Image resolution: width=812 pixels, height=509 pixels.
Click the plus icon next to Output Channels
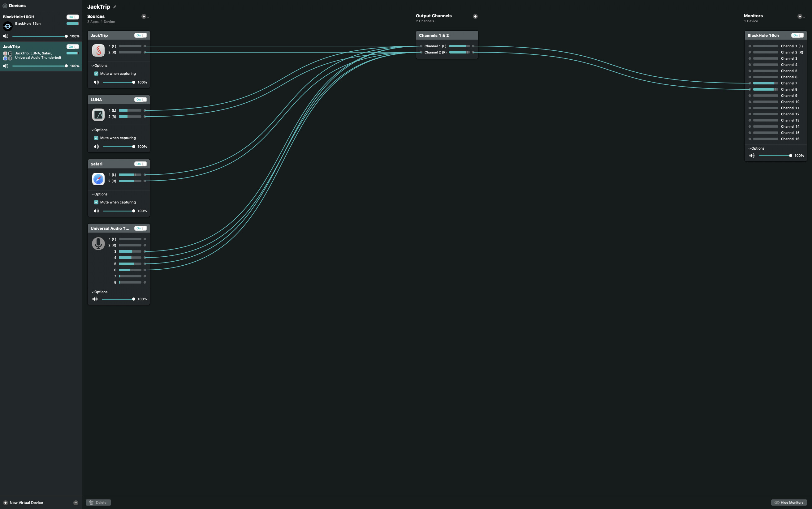[475, 16]
